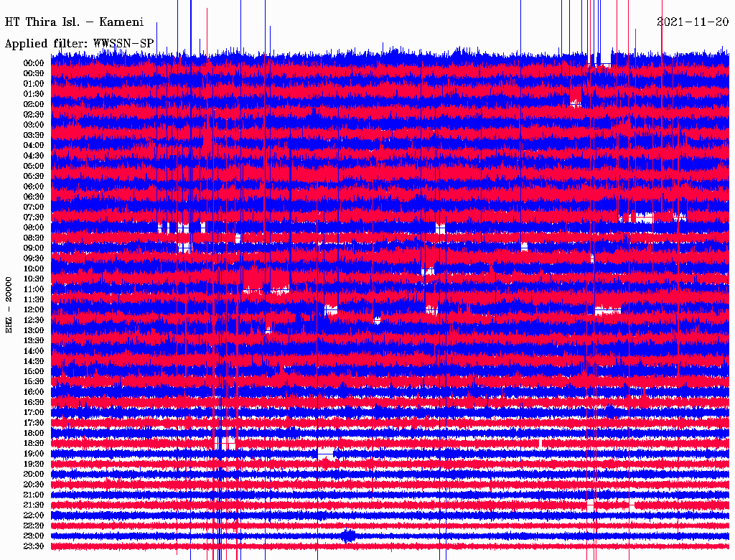Select the 07:30 time label
Screen dimensions: 735x560
(x=33, y=218)
